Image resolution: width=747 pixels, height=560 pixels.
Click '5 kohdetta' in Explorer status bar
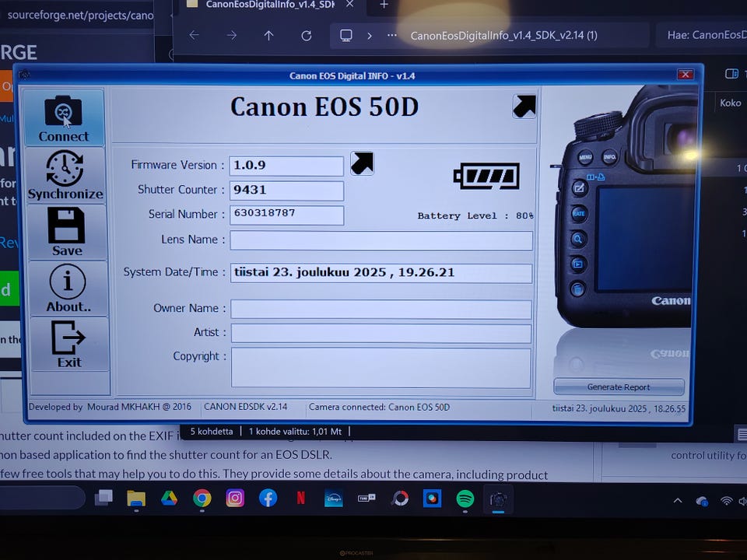pyautogui.click(x=212, y=432)
